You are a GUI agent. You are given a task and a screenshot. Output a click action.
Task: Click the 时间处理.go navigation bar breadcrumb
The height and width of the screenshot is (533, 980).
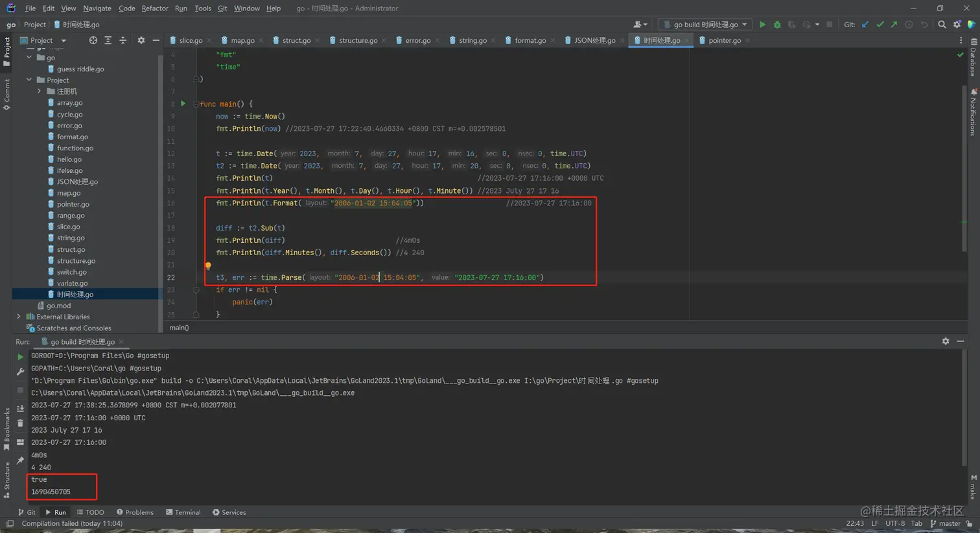coord(76,25)
